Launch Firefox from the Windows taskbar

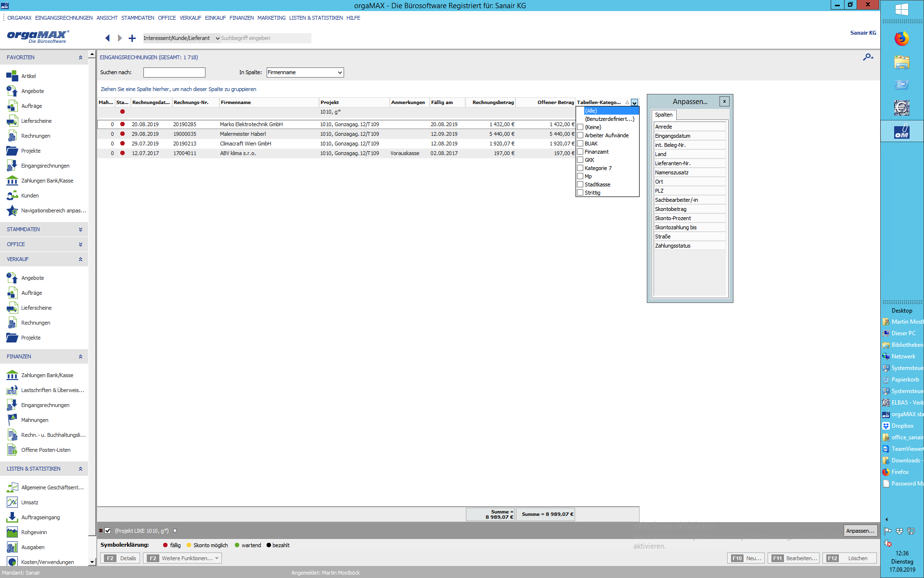tap(901, 39)
